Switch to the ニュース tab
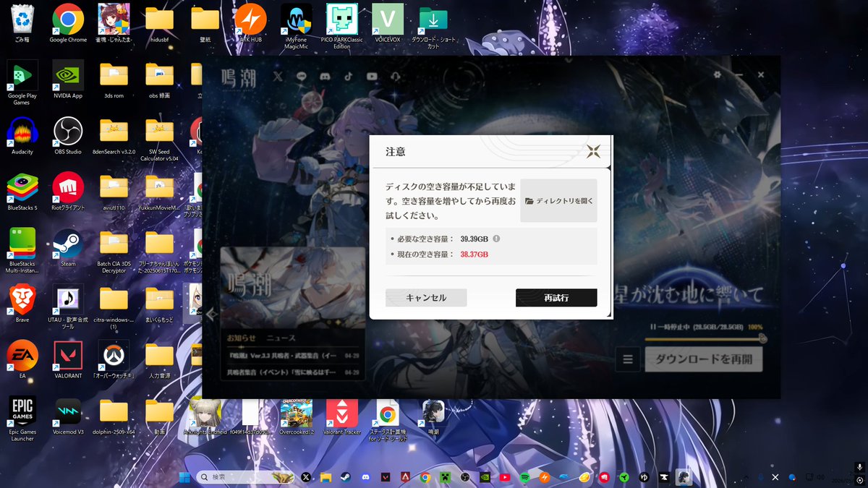Image resolution: width=868 pixels, height=488 pixels. [x=281, y=338]
